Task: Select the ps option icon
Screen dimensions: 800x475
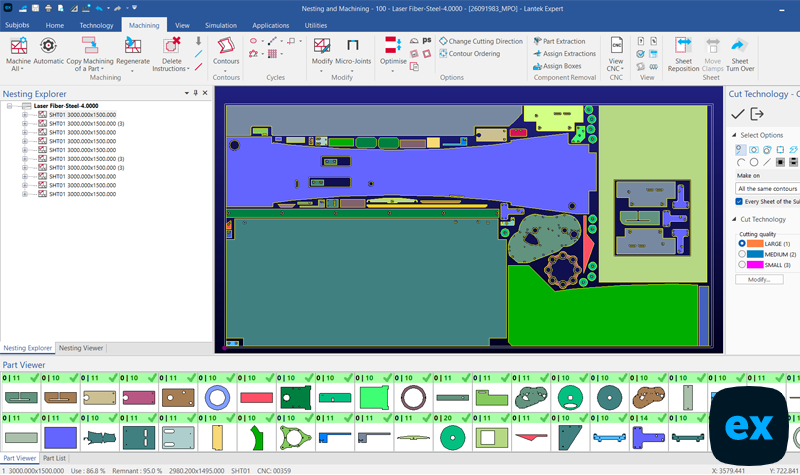Action: tap(427, 40)
